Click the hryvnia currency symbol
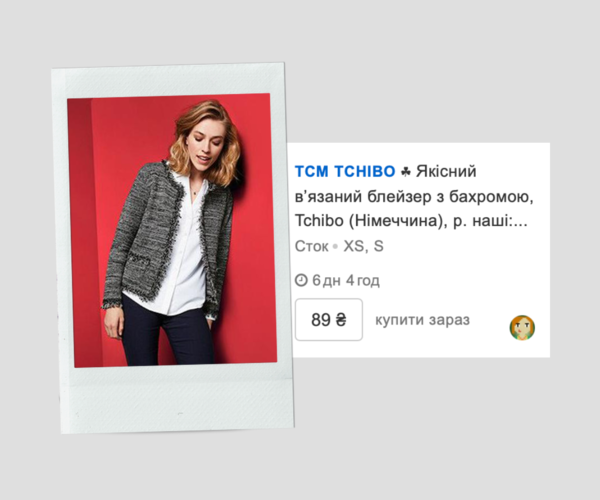 point(341,320)
